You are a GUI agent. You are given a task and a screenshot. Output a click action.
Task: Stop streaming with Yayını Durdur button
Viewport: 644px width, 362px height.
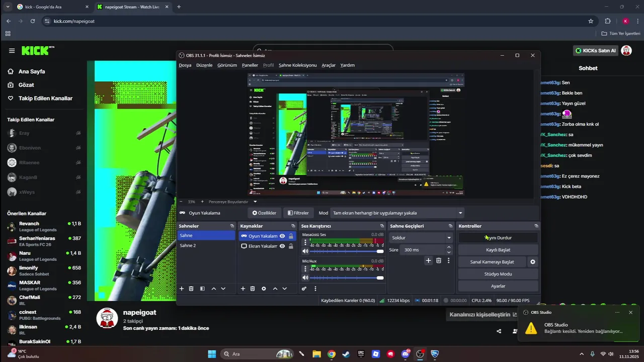pyautogui.click(x=498, y=238)
